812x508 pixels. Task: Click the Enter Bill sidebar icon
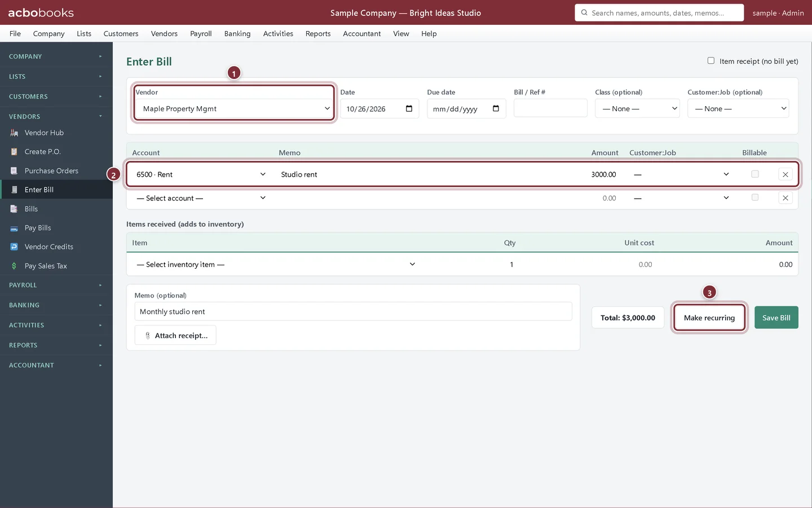click(x=14, y=190)
